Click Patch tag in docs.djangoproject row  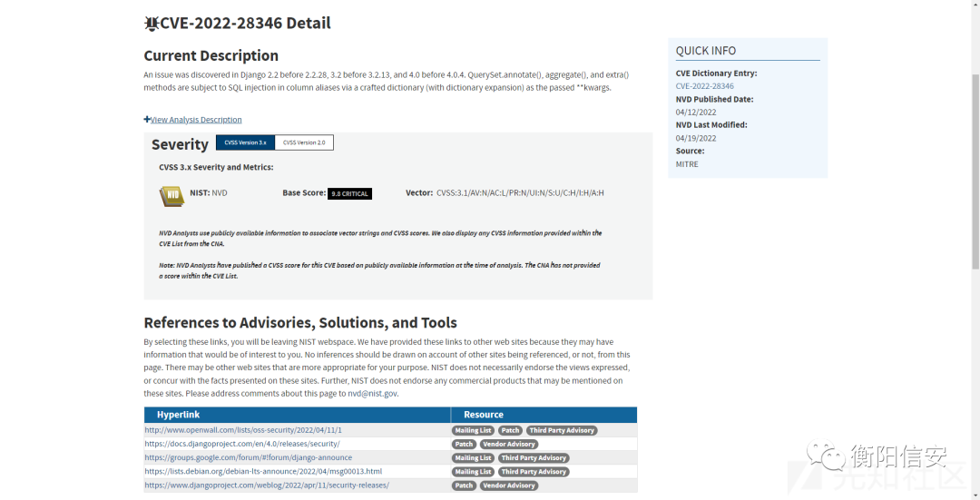coord(464,445)
